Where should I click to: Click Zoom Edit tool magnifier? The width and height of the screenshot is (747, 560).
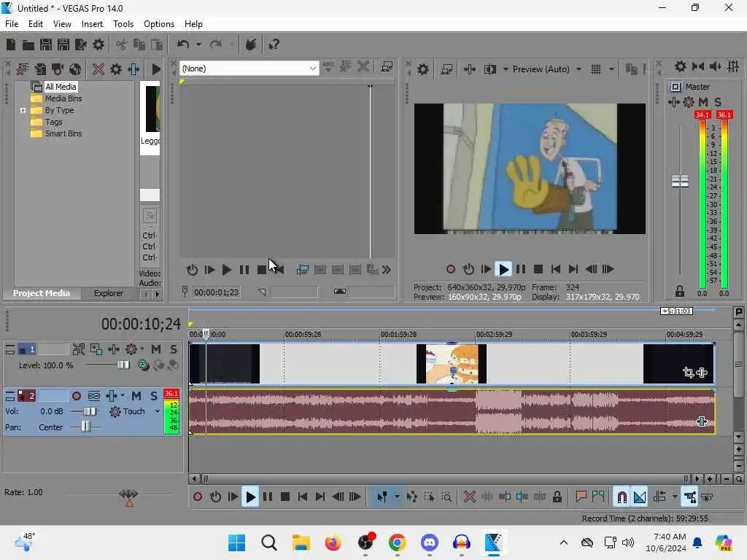coord(446,497)
